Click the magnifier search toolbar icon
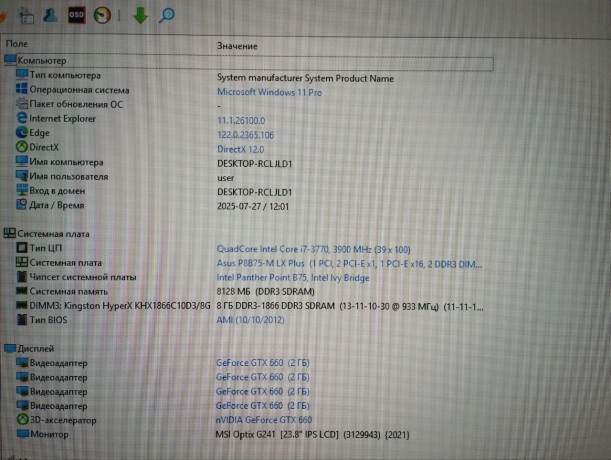Image resolution: width=611 pixels, height=460 pixels. pos(166,16)
